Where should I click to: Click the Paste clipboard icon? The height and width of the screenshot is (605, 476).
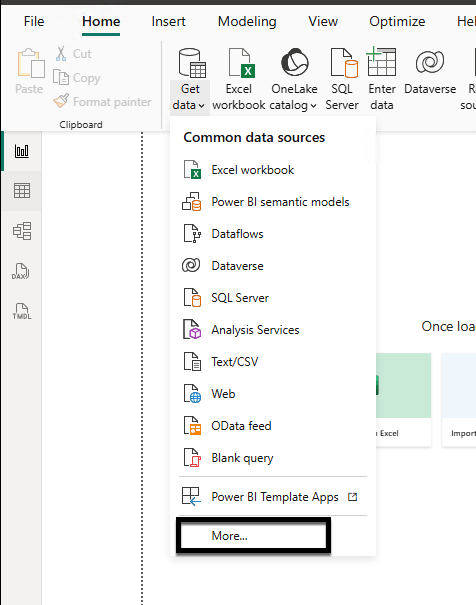pos(30,63)
